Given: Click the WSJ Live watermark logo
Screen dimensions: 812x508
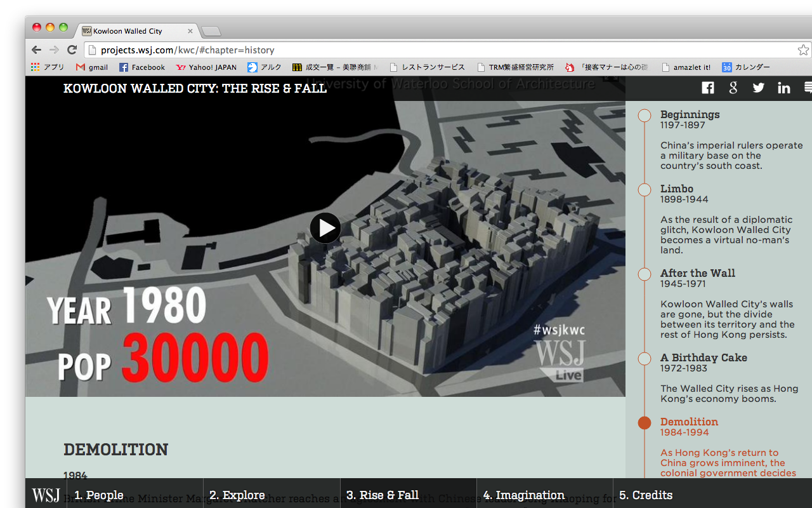Looking at the screenshot, I should click(x=560, y=361).
